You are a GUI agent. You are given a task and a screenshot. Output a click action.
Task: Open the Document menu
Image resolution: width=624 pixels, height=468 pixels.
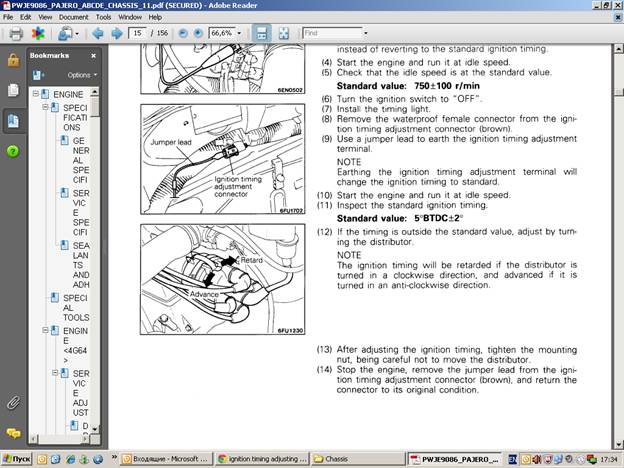(x=74, y=17)
